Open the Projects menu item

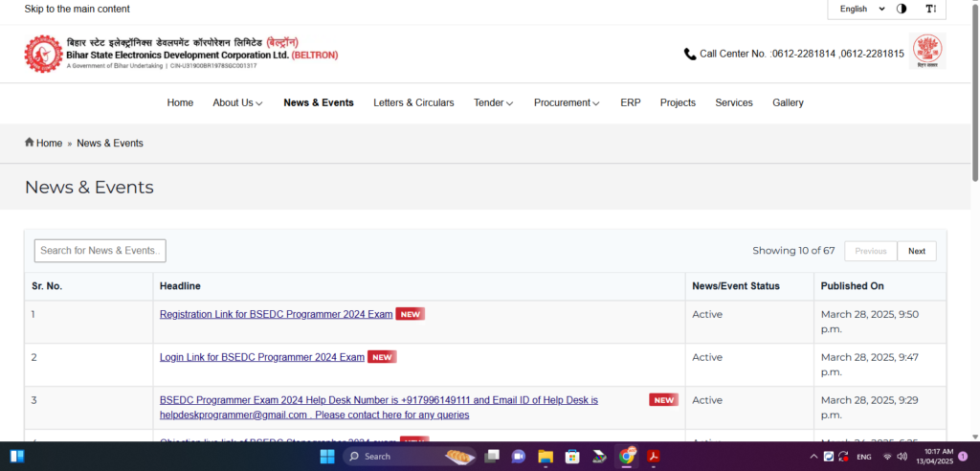point(678,102)
